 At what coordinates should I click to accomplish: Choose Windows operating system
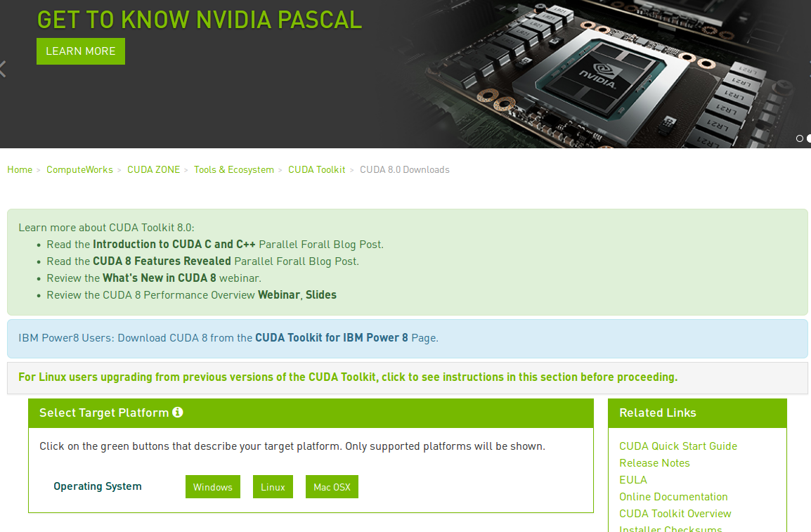(x=212, y=487)
